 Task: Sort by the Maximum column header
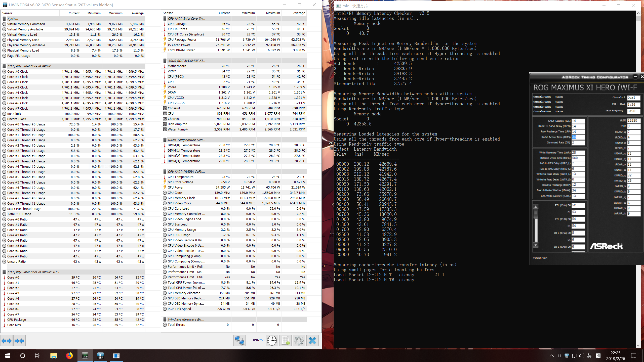[x=115, y=13]
